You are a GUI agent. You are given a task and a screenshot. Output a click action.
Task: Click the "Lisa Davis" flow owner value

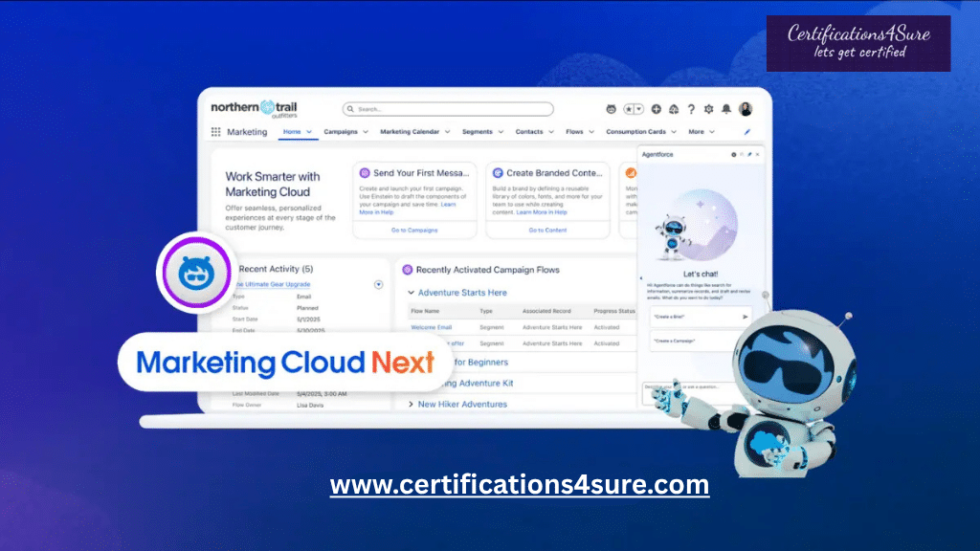pyautogui.click(x=310, y=406)
